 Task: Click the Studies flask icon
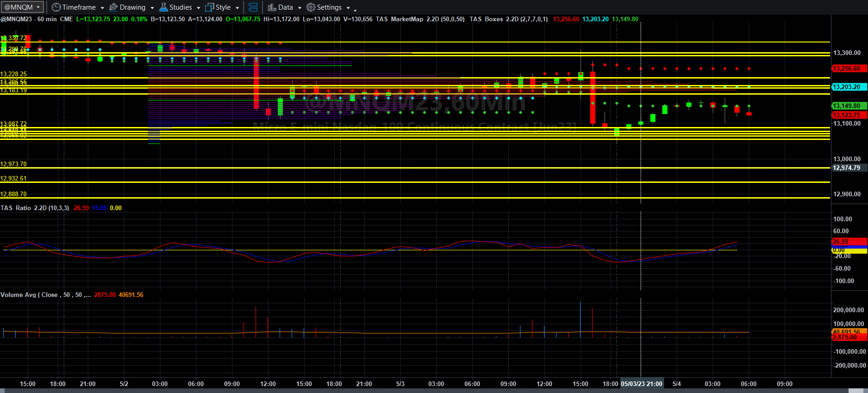pos(164,7)
